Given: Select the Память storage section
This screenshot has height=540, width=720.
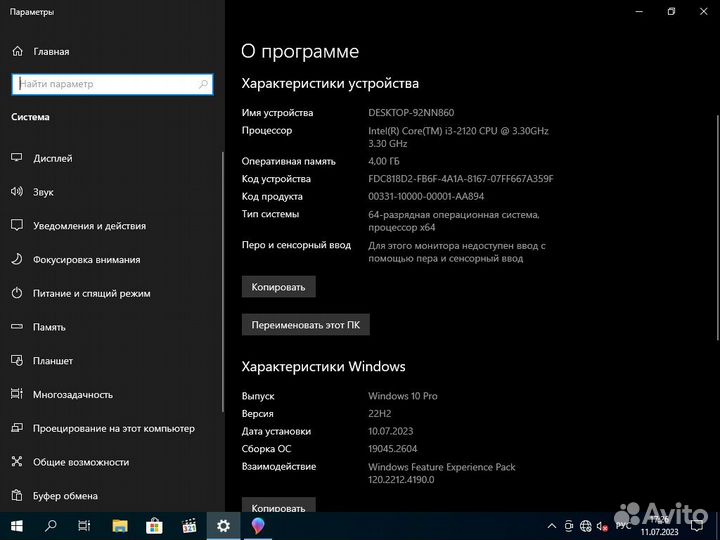Looking at the screenshot, I should (38, 327).
